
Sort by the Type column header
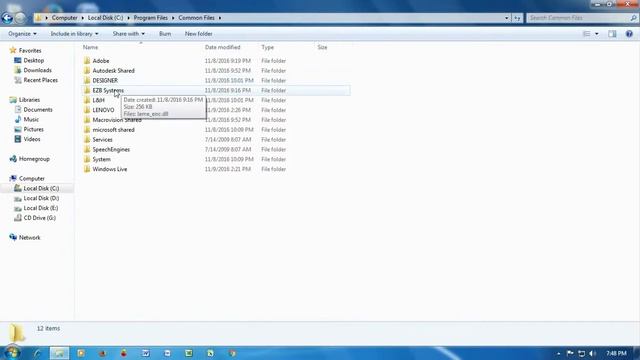point(267,47)
